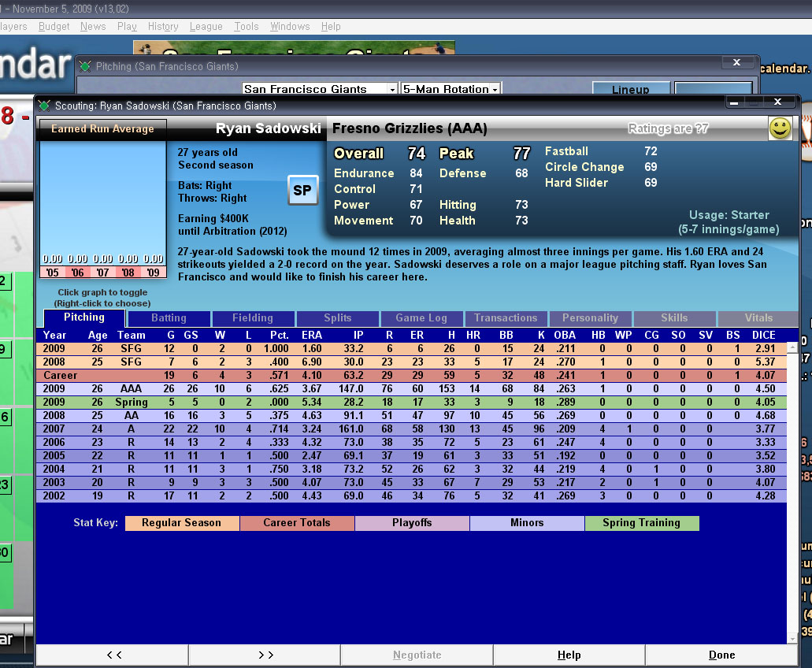Click the Spring Training stat key swatch

(x=642, y=523)
